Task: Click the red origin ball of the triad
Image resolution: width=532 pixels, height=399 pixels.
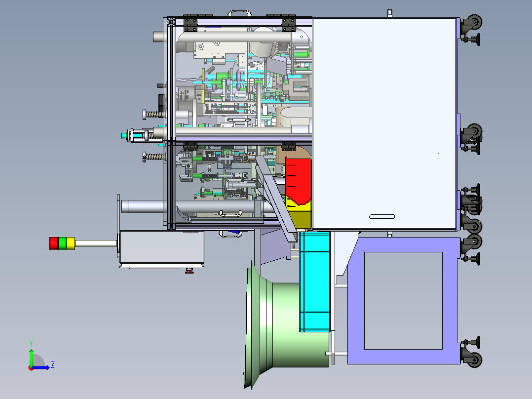Action: [x=31, y=368]
